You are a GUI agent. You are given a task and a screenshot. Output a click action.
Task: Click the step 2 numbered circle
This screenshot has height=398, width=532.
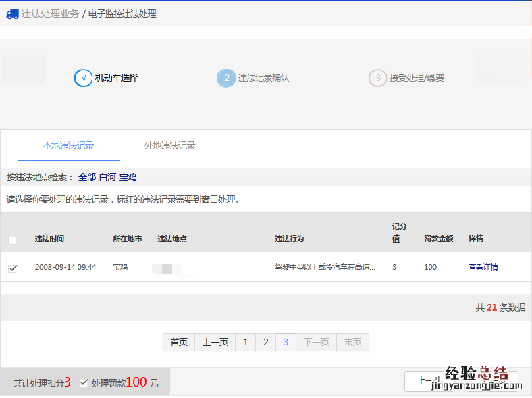click(x=226, y=78)
